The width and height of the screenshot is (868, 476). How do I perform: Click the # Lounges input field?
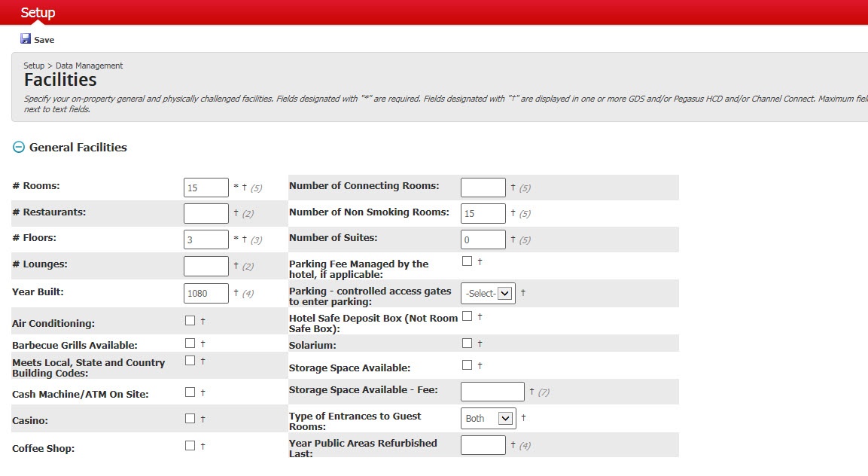click(206, 266)
